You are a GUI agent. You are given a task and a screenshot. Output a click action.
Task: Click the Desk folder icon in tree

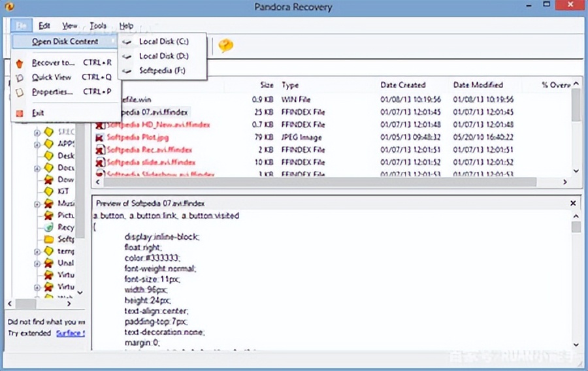[49, 155]
